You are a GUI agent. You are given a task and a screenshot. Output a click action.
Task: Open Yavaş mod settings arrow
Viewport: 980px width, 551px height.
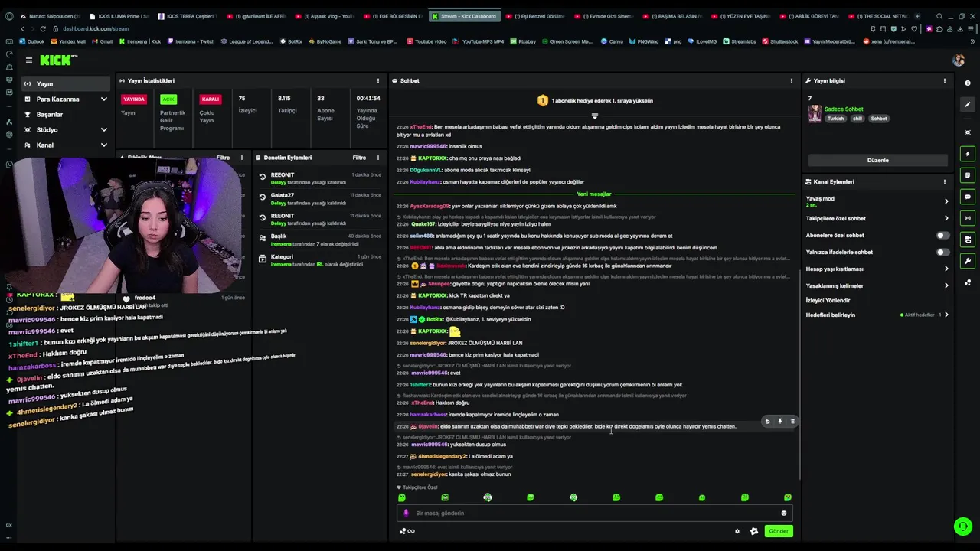point(946,201)
